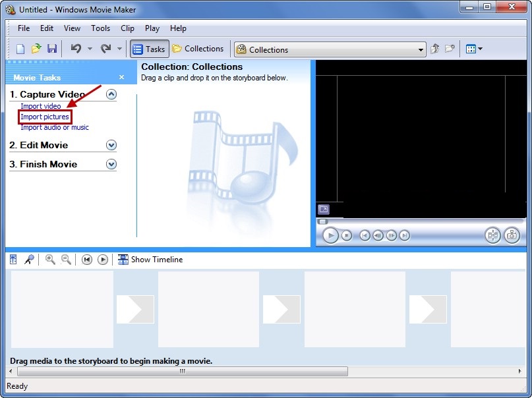Close the Movie Tasks pane
Viewport: 532px width, 398px height.
122,77
